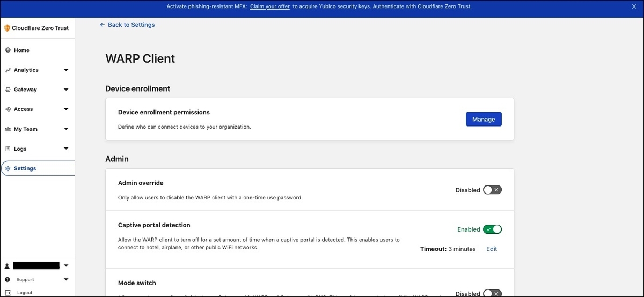Click the Logout exit icon

7,293
